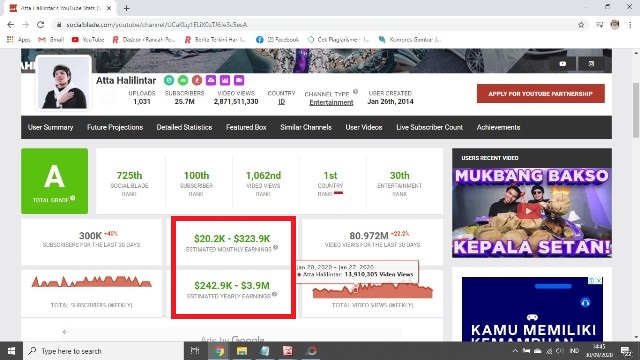Click the 1,062nd video views rank
This screenshot has width=640, height=360.
(x=263, y=176)
